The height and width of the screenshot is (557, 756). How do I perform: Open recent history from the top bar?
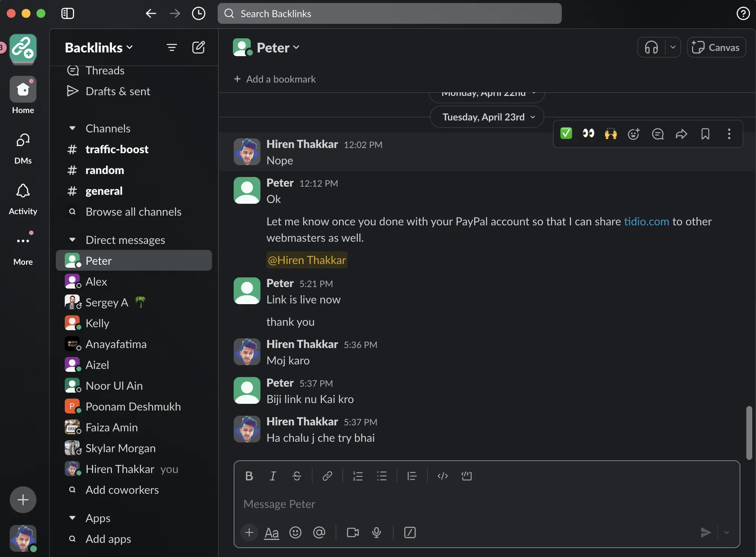[199, 13]
